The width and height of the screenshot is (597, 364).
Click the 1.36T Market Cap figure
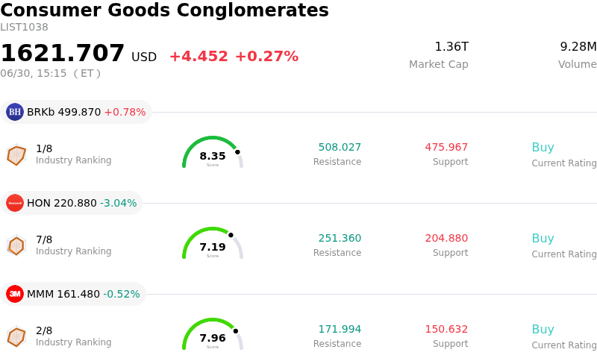tap(451, 47)
